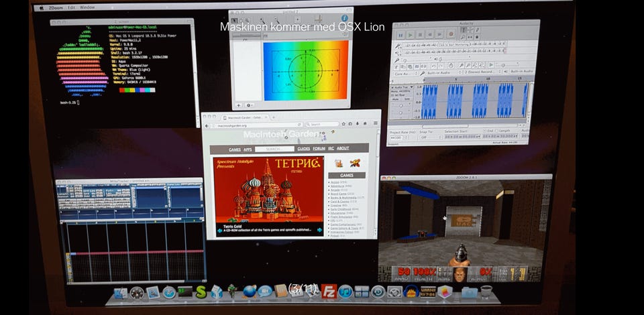
Task: Open the Trash in the Dock
Action: 486,292
